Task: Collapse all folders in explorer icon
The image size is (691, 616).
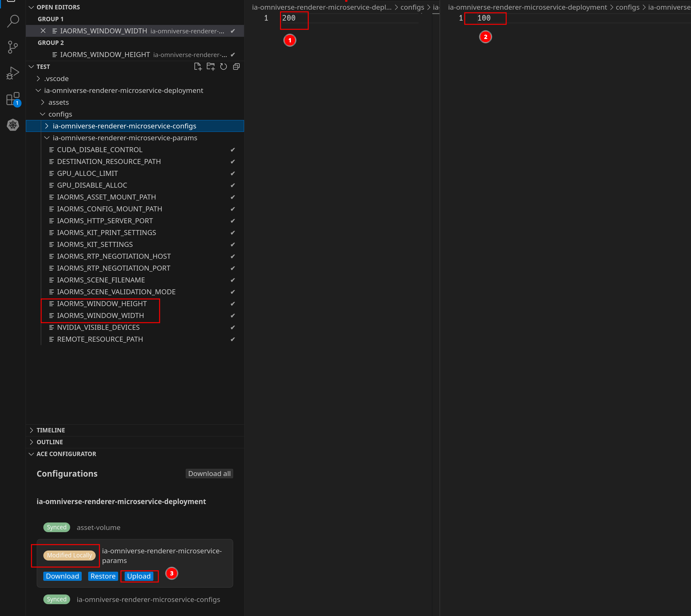Action: [236, 67]
